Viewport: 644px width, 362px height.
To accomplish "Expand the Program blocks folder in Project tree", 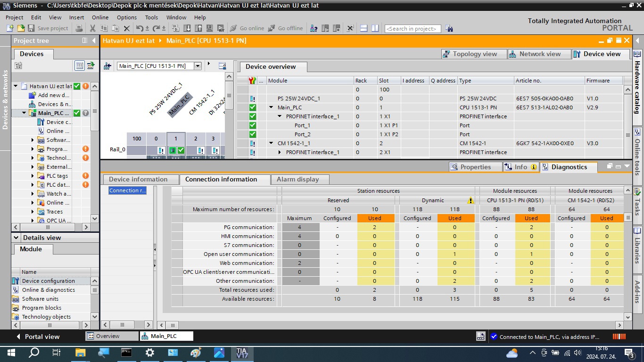I will pos(33,149).
